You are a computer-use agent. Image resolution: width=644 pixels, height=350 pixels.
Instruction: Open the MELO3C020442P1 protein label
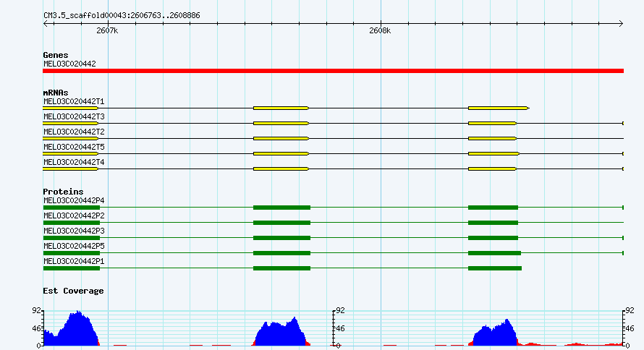pos(74,262)
